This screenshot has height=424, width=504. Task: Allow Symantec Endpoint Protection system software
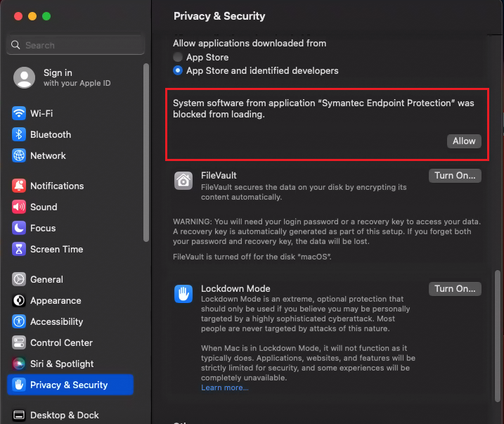[x=464, y=141]
